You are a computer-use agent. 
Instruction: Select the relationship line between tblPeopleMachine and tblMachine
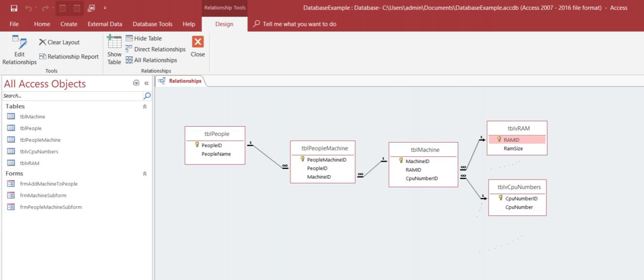coord(372,168)
